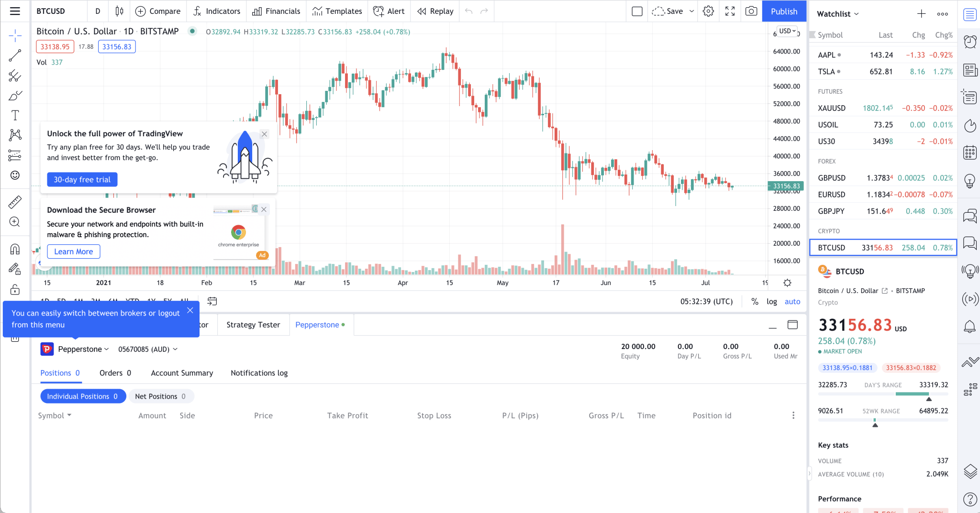The width and height of the screenshot is (980, 513).
Task: Open the Notifications log tab
Action: point(259,373)
